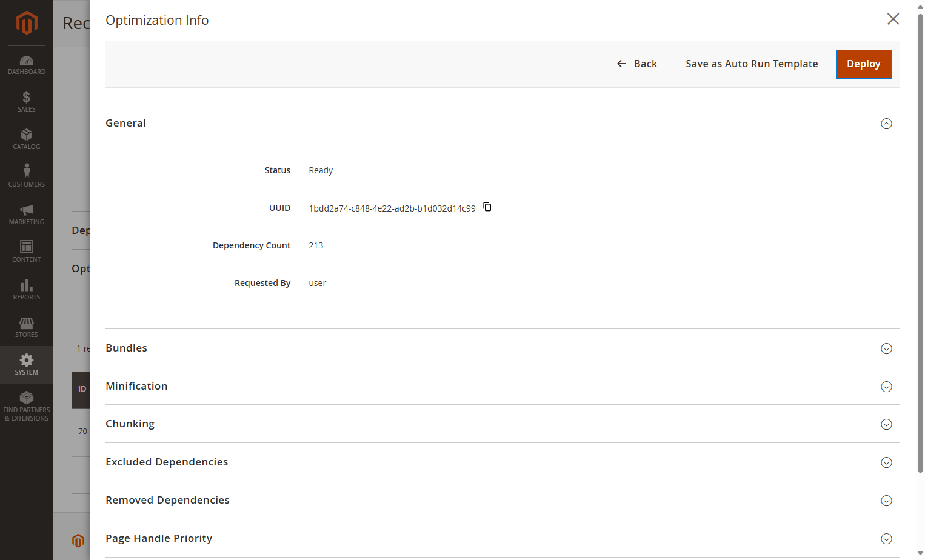Click Save as Auto Run Template

(x=752, y=64)
